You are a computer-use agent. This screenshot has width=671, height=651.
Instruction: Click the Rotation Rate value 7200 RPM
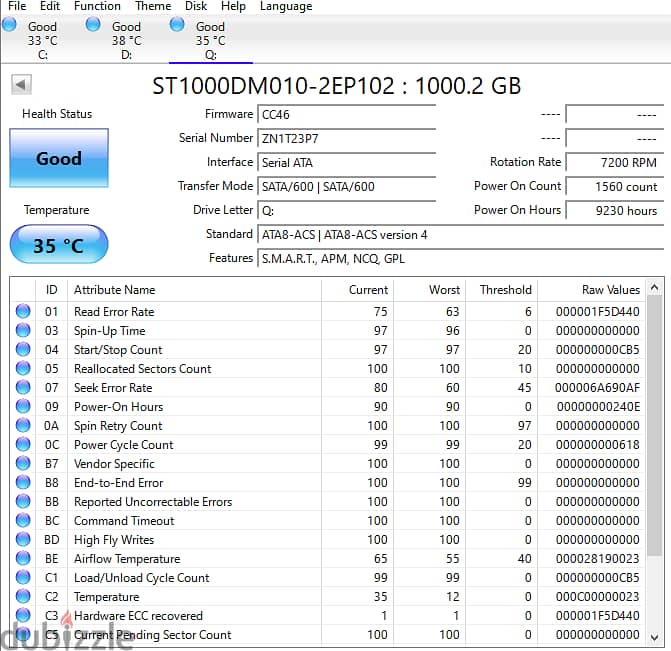615,163
